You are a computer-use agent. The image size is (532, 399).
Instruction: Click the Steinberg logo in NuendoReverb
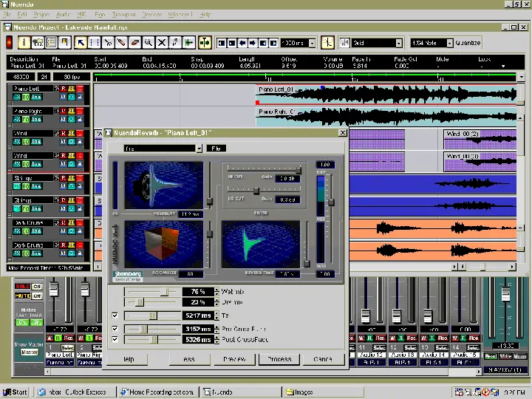[128, 276]
